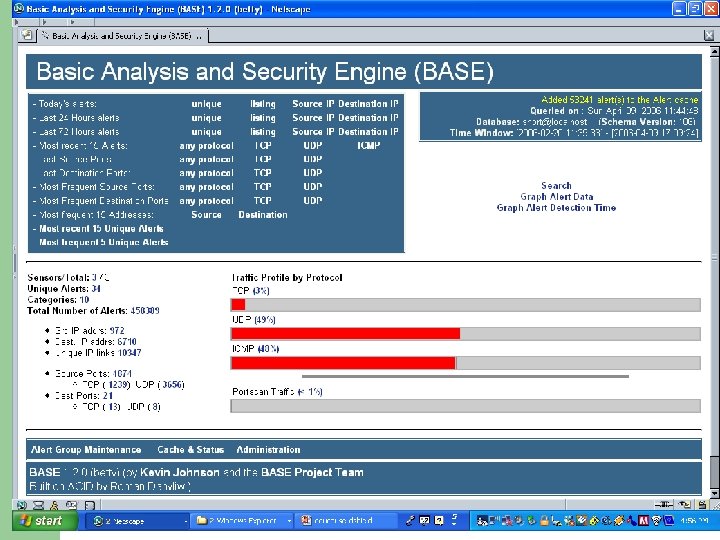Open Destination for Most frequent 15 Addresses
The width and height of the screenshot is (720, 540).
point(263,215)
